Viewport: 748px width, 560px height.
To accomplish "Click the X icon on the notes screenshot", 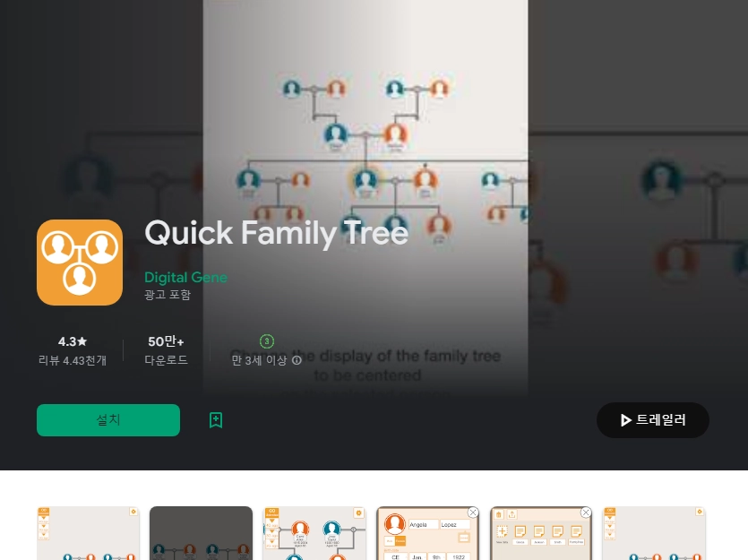I will click(x=586, y=513).
